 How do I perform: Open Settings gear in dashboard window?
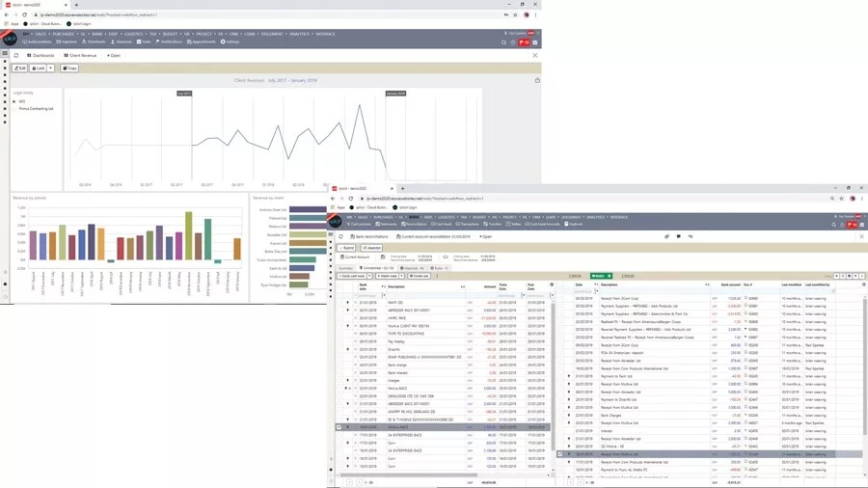click(230, 41)
